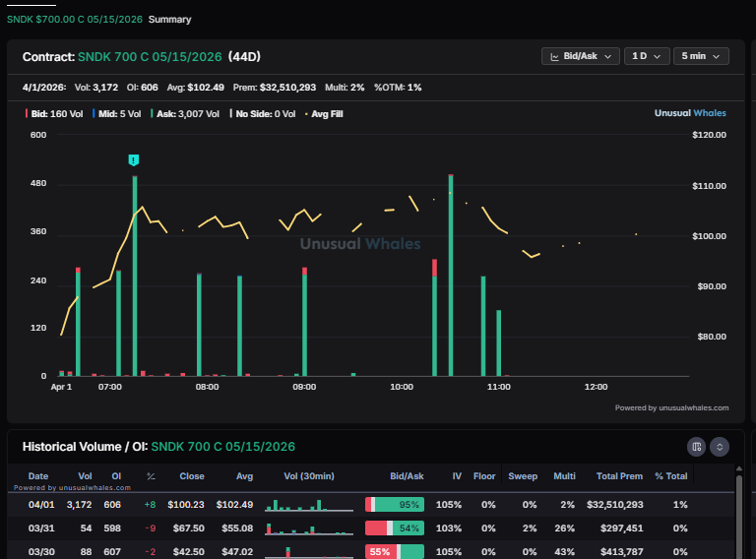The image size is (756, 559).
Task: Sort table by Vol column header
Action: coord(85,476)
